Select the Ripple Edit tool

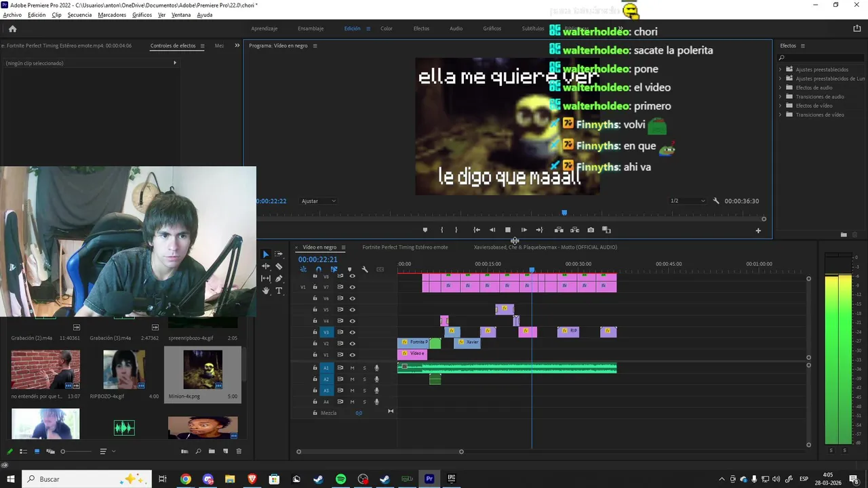266,266
